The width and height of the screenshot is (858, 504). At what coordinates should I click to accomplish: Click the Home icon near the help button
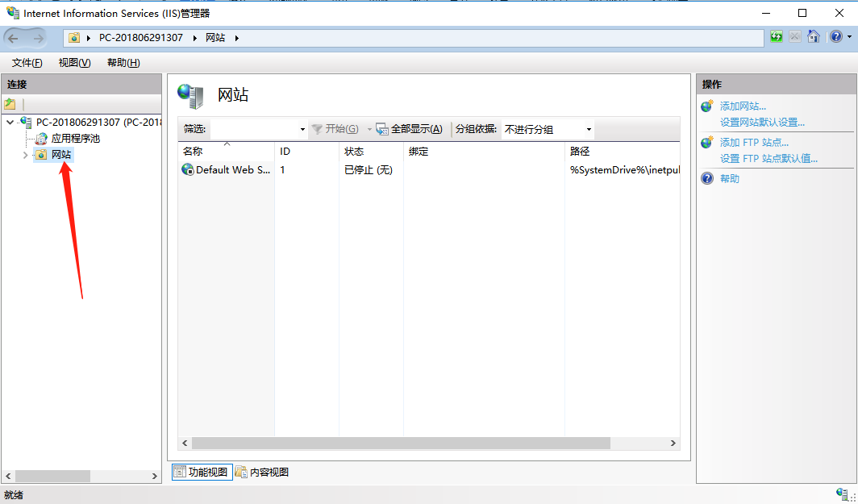coord(814,36)
